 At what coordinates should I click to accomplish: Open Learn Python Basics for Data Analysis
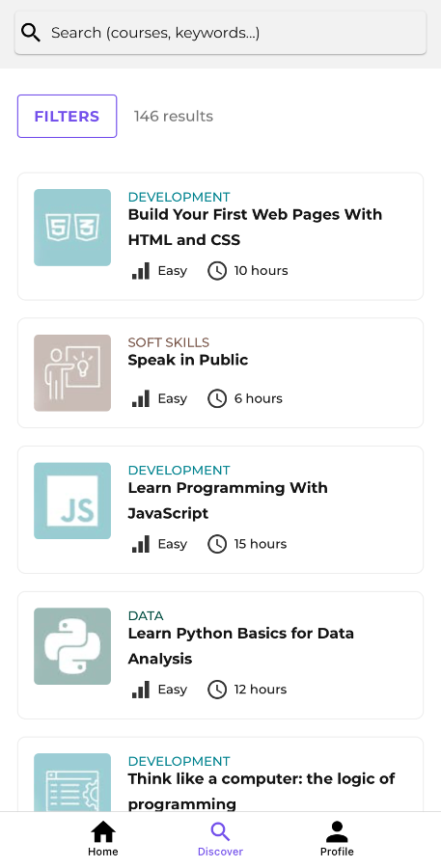click(x=241, y=645)
